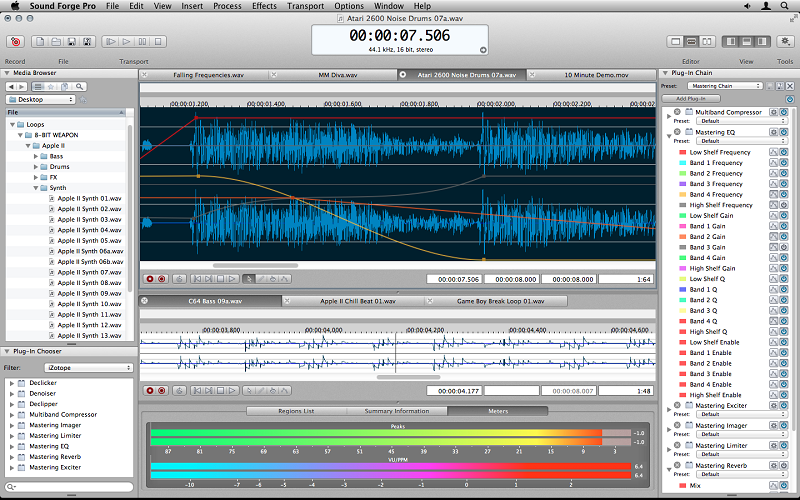Go to start in lower editor transport
The width and height of the screenshot is (800, 500).
pos(196,391)
